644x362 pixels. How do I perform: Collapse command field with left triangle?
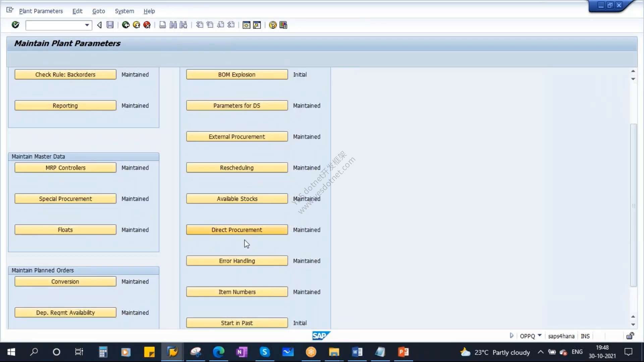[x=99, y=25]
